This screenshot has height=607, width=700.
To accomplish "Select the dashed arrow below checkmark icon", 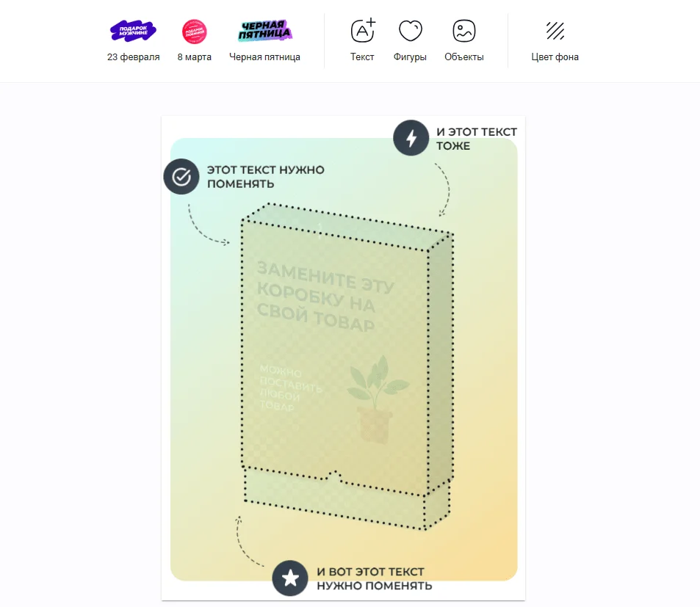I will click(x=208, y=225).
